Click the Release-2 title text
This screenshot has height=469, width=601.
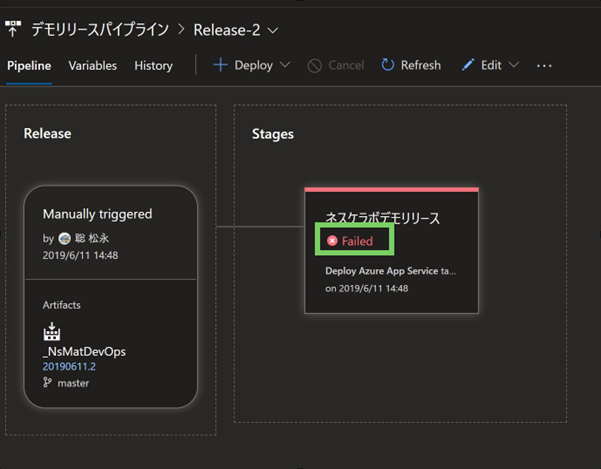click(x=227, y=30)
